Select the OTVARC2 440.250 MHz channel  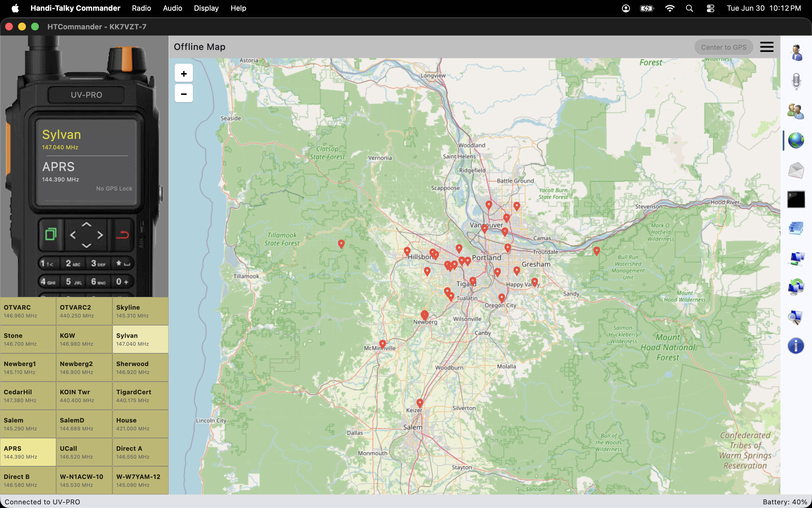pyautogui.click(x=84, y=311)
